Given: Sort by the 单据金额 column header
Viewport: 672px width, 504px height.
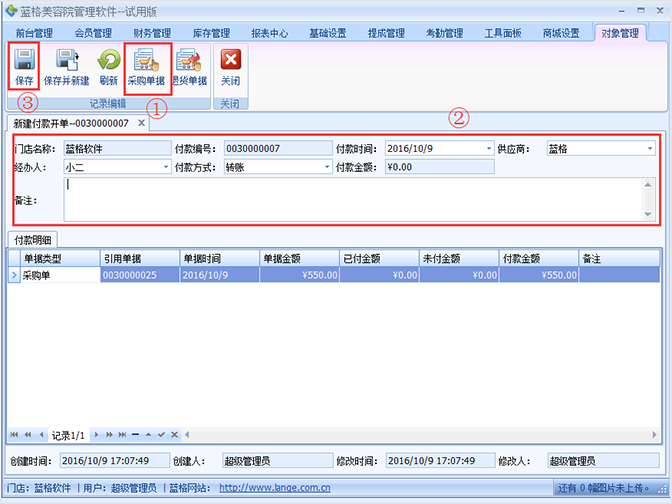Looking at the screenshot, I should click(x=299, y=258).
